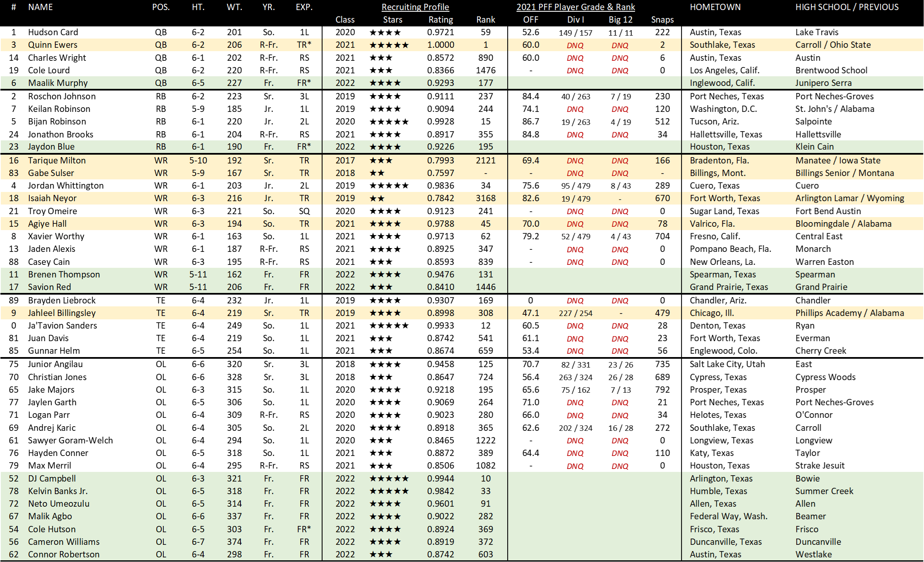Screen dimensions: 924x562
Task: Click the Recruiting Profile header
Action: point(415,7)
